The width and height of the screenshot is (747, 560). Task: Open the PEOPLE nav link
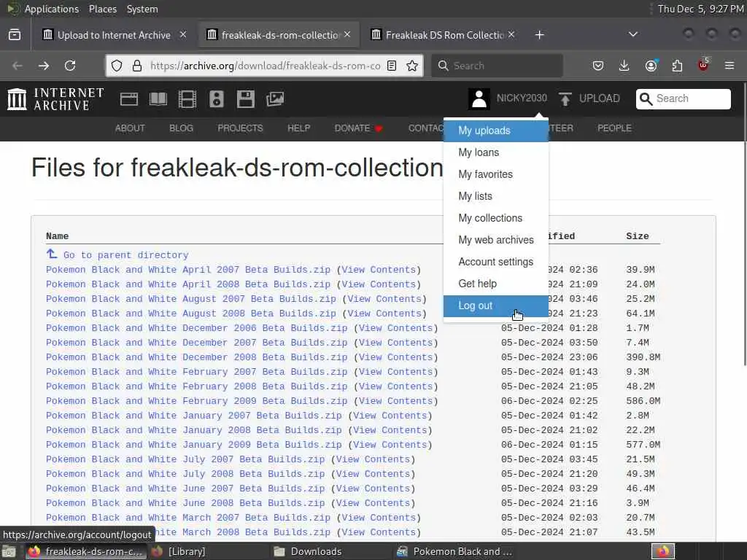614,128
